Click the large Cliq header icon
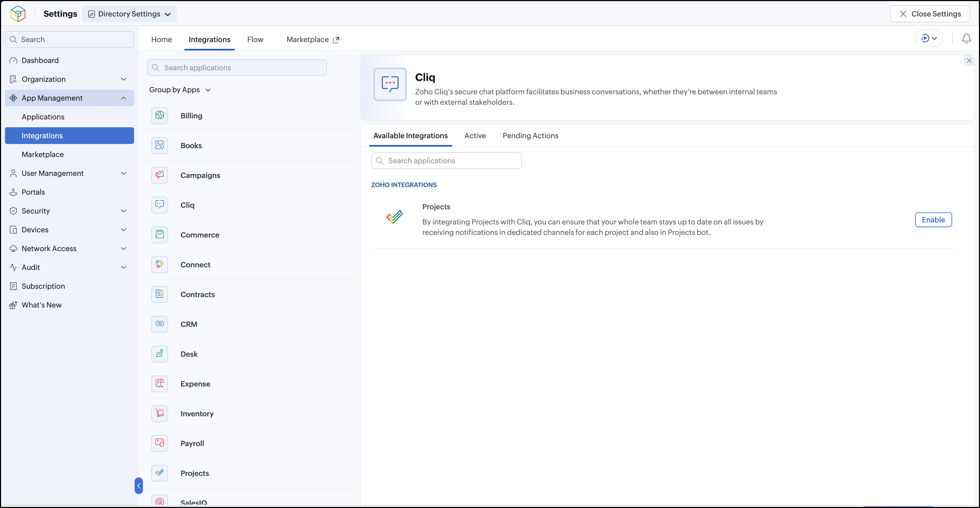The width and height of the screenshot is (980, 508). click(390, 84)
